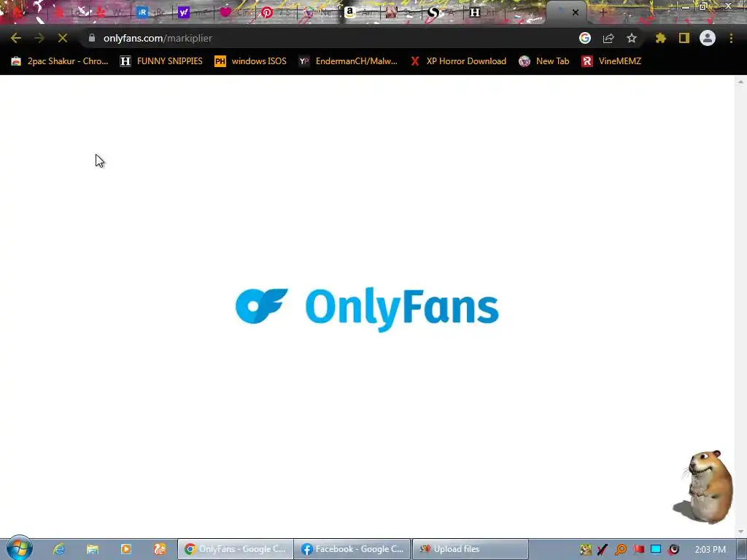Open Windows Explorer from the taskbar
Image resolution: width=747 pixels, height=560 pixels.
pyautogui.click(x=93, y=549)
